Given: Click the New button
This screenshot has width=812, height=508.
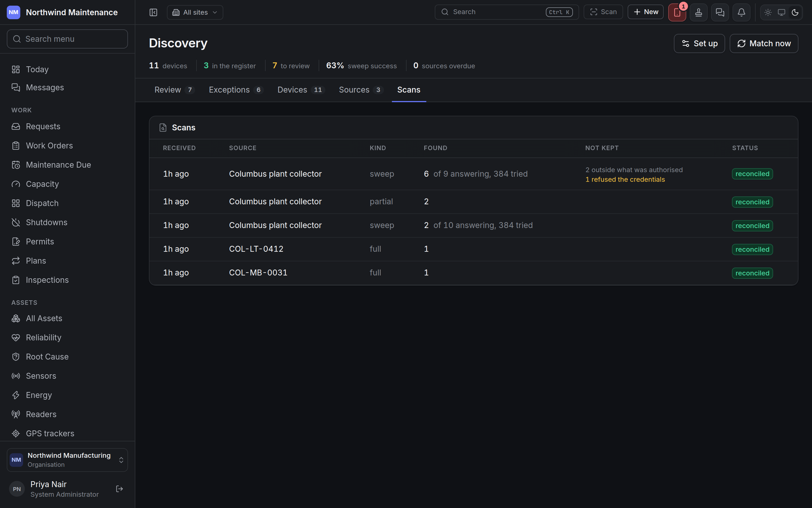Looking at the screenshot, I should [645, 12].
